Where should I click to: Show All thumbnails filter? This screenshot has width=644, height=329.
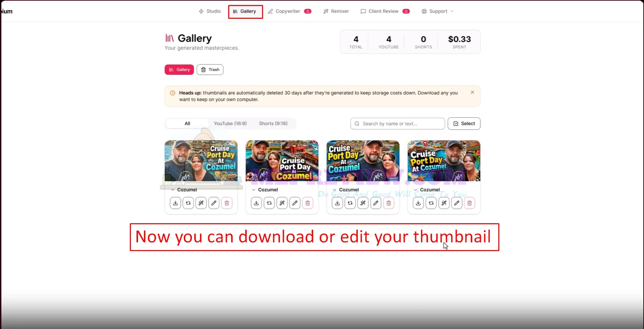point(187,124)
